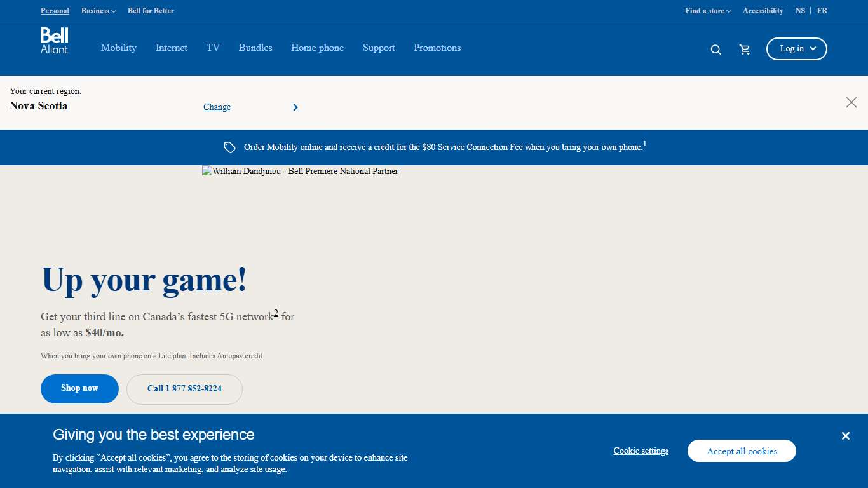Viewport: 868px width, 488px height.
Task: Expand the Business menu
Action: 98,11
